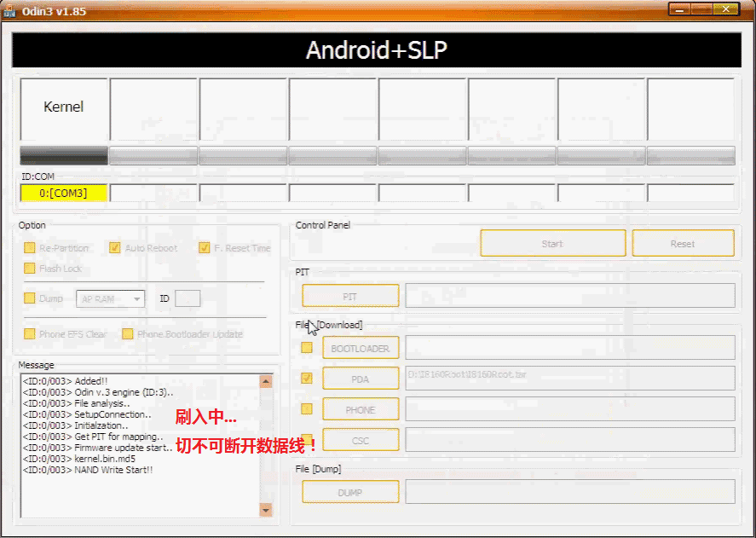The height and width of the screenshot is (538, 756).
Task: Click the CSC file path field
Action: point(570,440)
